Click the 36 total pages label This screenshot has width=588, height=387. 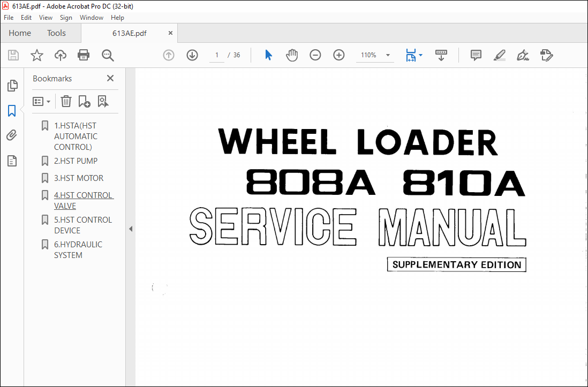point(237,55)
